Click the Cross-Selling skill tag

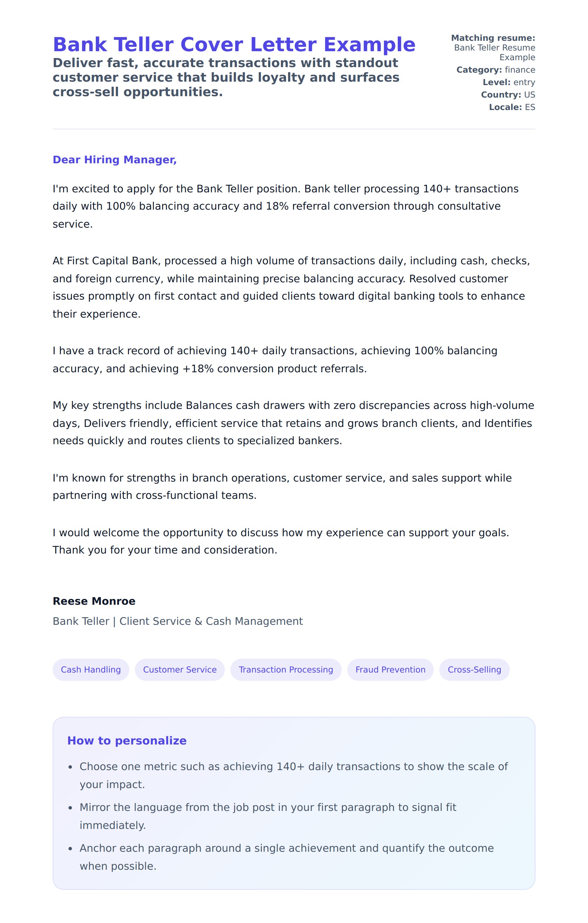tap(474, 670)
